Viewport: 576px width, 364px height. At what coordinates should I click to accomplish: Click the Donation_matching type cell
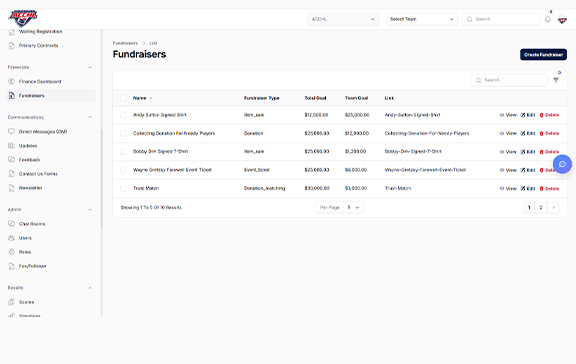pyautogui.click(x=264, y=188)
